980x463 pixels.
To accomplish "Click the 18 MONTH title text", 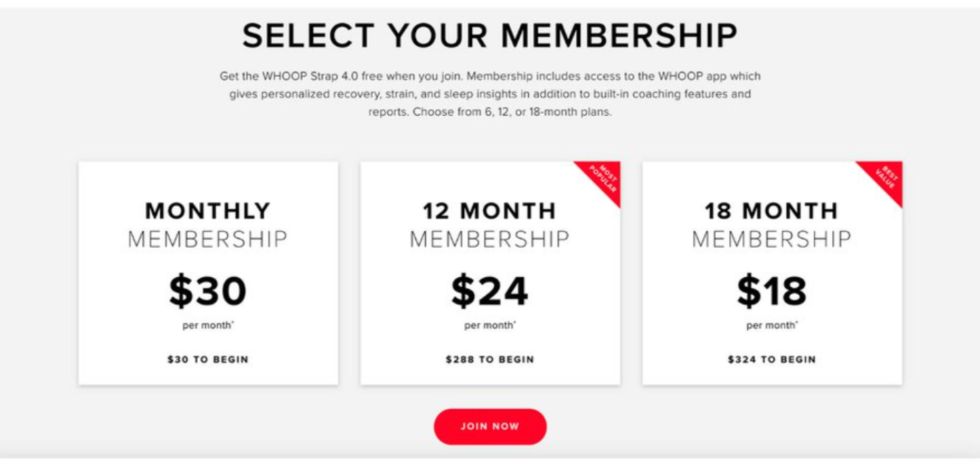I will point(772,211).
